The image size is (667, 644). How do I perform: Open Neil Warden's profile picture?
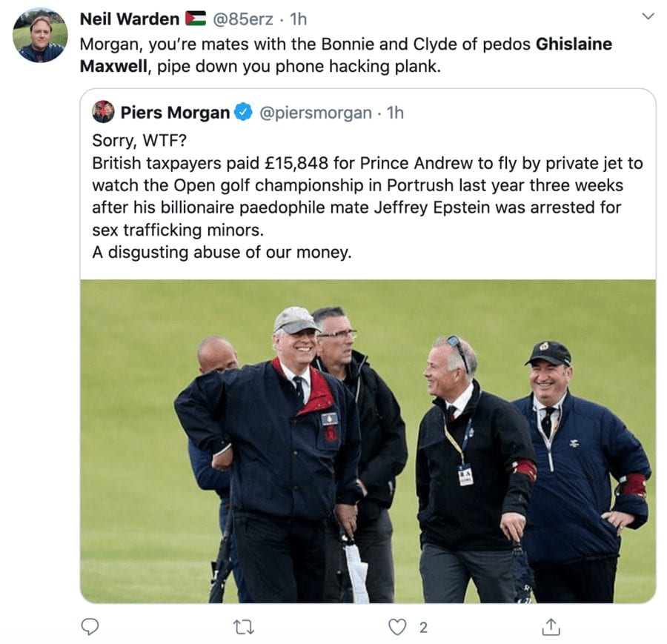tap(41, 36)
